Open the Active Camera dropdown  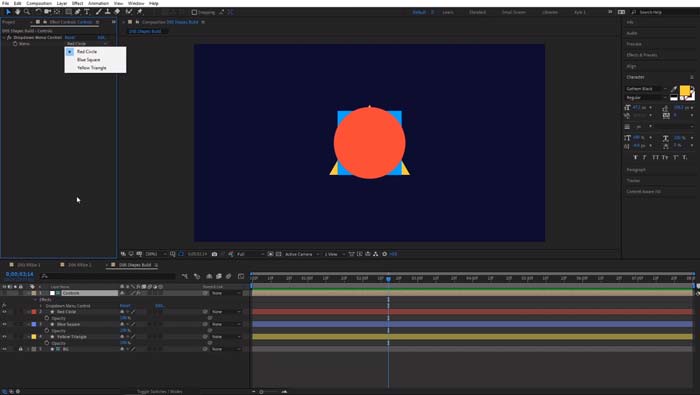302,254
